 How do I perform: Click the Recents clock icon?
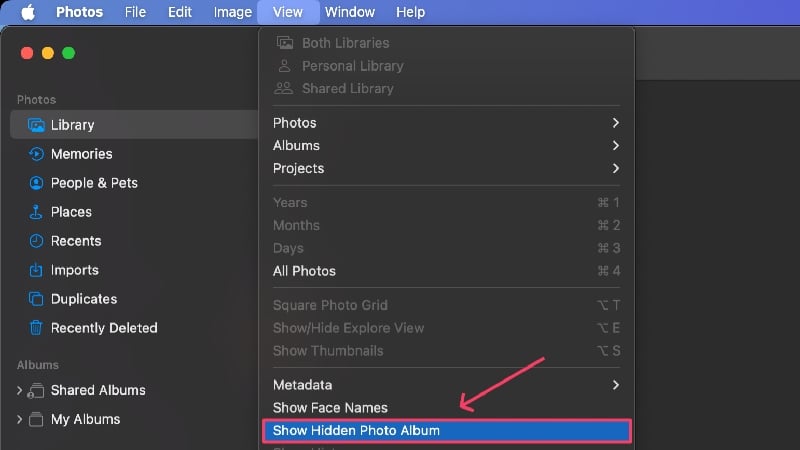[x=36, y=241]
